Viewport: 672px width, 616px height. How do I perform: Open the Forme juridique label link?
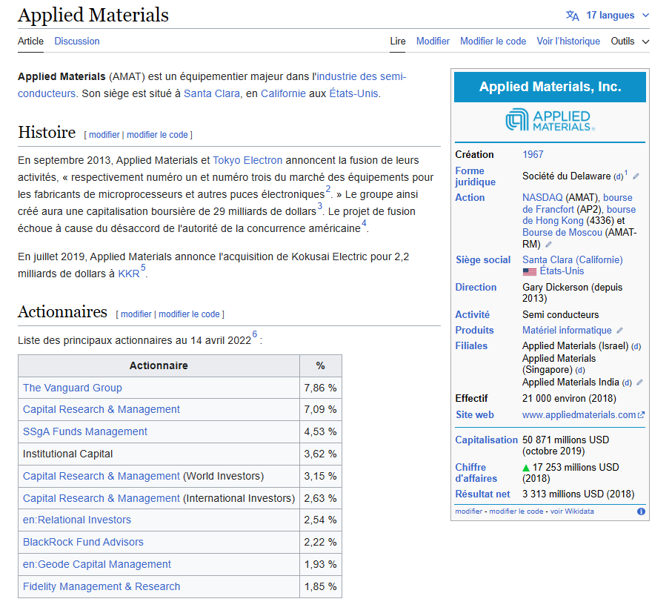475,176
